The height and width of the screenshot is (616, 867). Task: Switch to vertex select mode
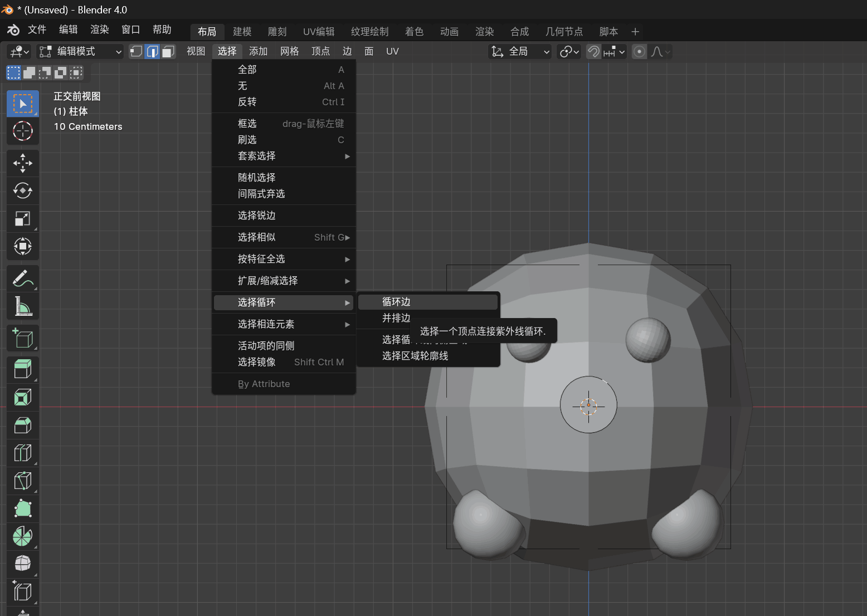[x=136, y=52]
